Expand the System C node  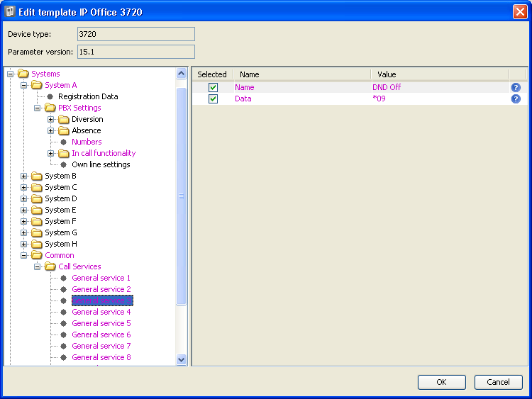[23, 188]
